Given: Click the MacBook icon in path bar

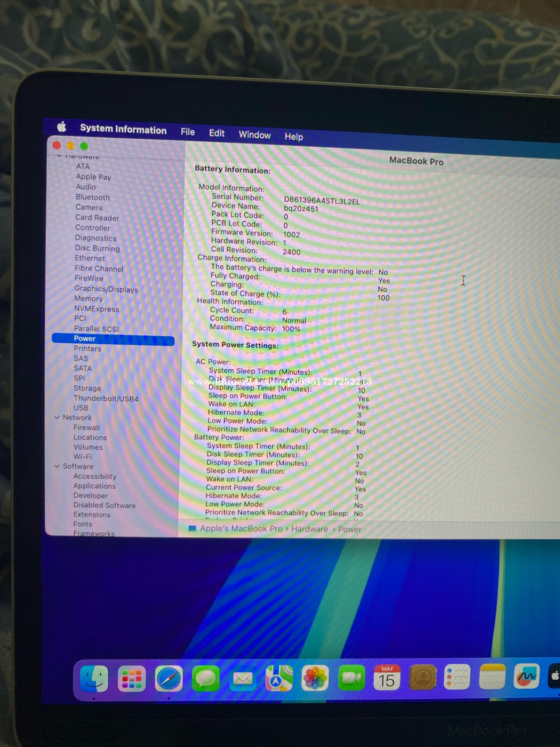Looking at the screenshot, I should point(192,528).
